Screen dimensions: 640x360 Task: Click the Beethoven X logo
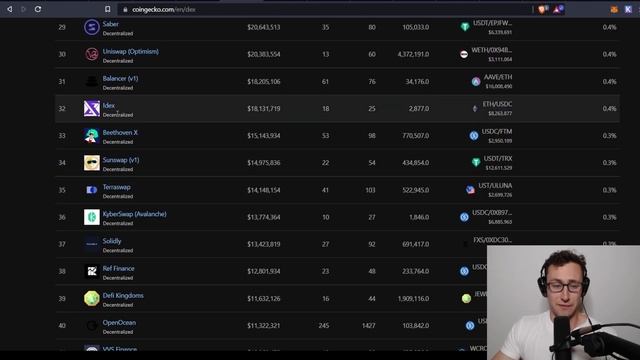tap(91, 136)
